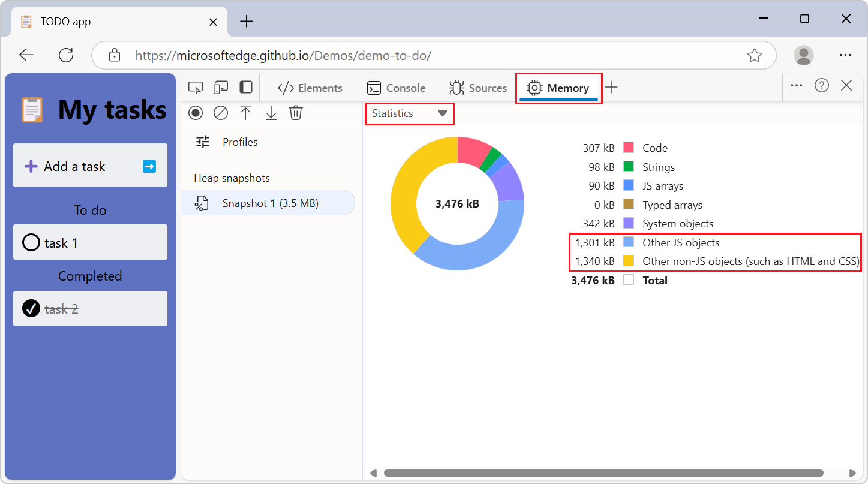Collapse the Profiles section
The height and width of the screenshot is (484, 868).
[x=240, y=142]
